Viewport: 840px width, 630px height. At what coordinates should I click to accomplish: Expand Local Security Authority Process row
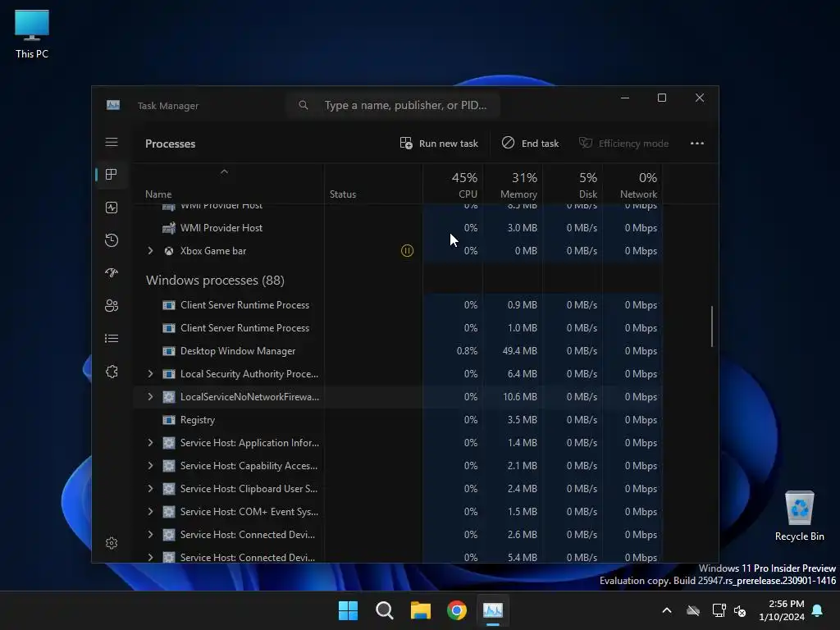151,374
